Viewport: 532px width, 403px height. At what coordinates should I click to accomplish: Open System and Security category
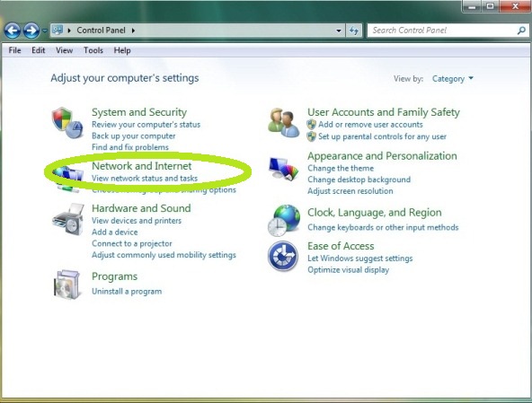[x=139, y=112]
